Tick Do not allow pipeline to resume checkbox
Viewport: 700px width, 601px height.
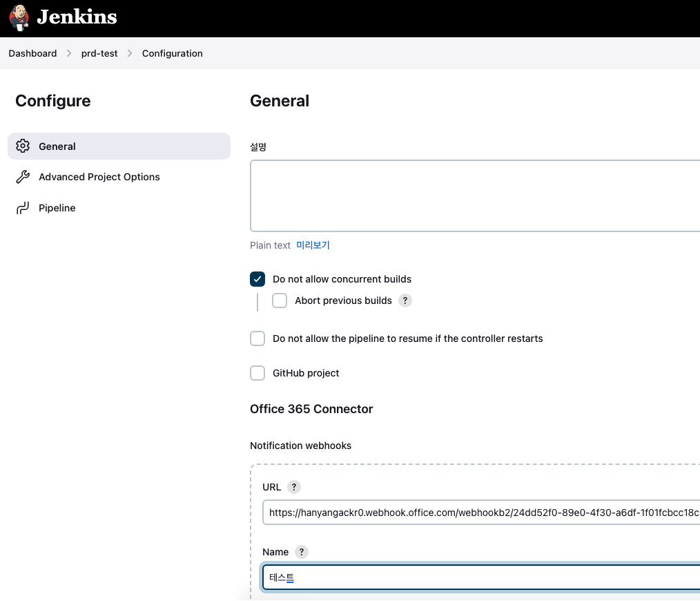(257, 338)
